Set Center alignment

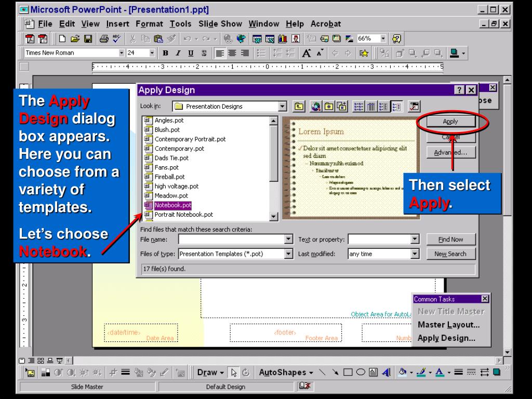tap(232, 53)
